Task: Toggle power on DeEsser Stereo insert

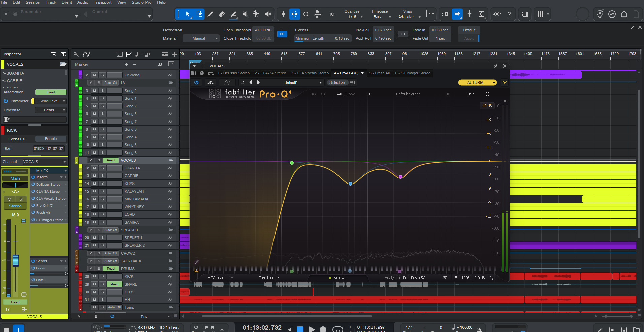Action: coord(33,184)
